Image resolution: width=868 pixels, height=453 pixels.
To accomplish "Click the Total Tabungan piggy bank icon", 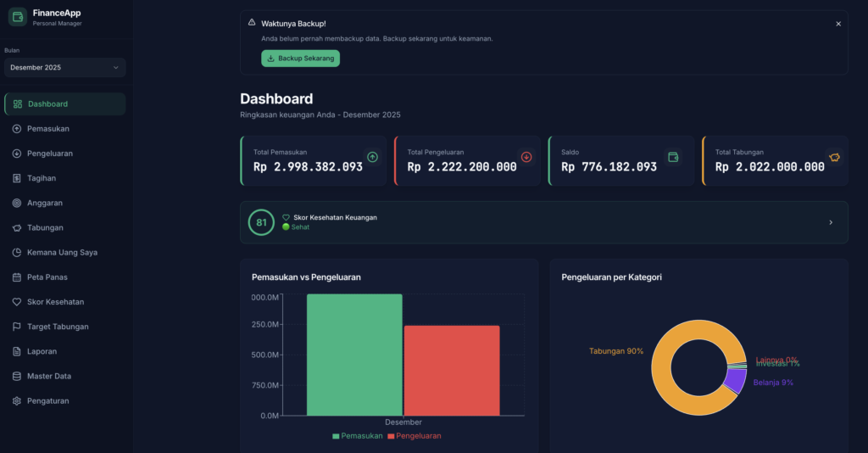I will [834, 157].
